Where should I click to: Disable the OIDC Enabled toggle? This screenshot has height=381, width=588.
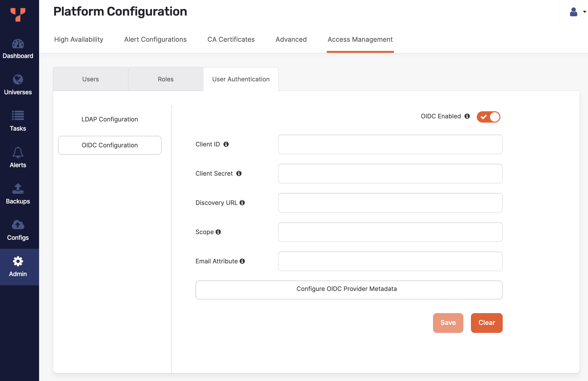[488, 117]
